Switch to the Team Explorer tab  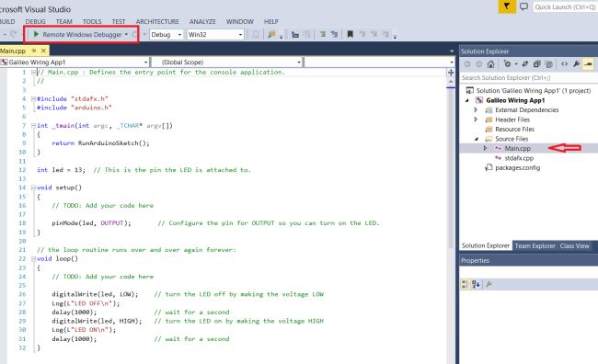pyautogui.click(x=535, y=245)
